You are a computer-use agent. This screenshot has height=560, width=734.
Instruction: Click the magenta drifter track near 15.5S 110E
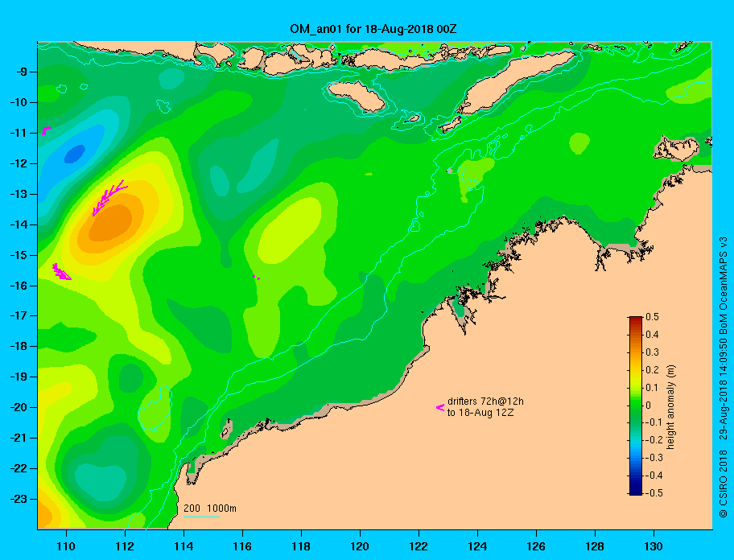point(61,272)
